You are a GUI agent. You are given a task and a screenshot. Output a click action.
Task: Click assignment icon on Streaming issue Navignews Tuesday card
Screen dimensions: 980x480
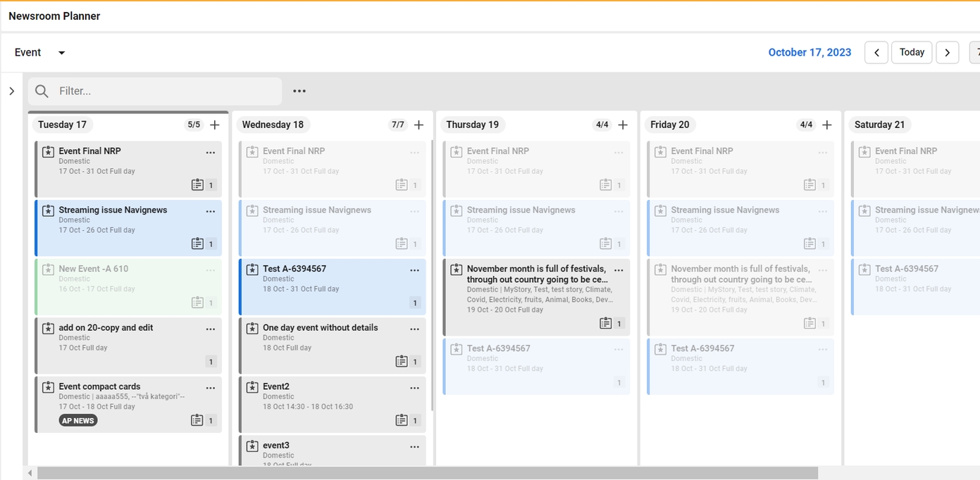[198, 244]
